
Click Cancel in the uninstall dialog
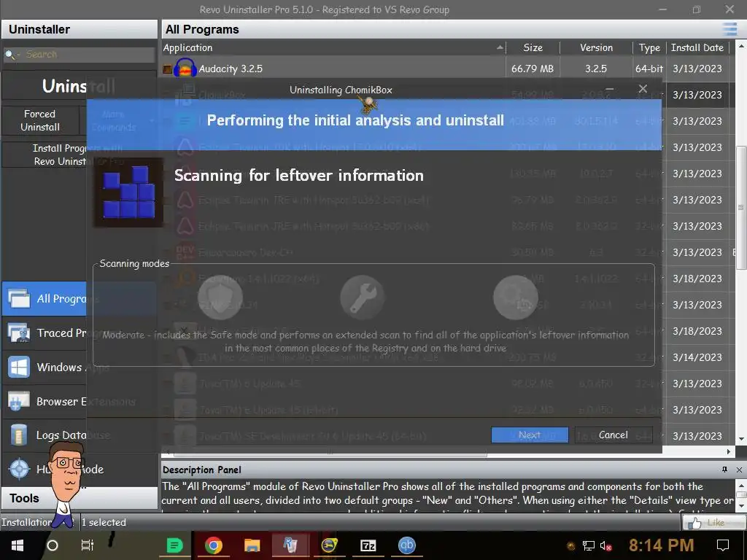pos(613,435)
